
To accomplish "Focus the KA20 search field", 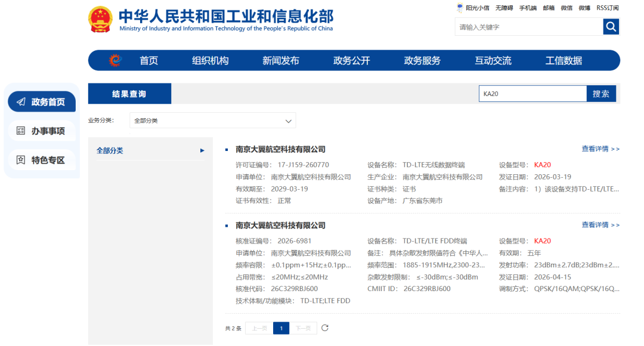I will [x=532, y=94].
